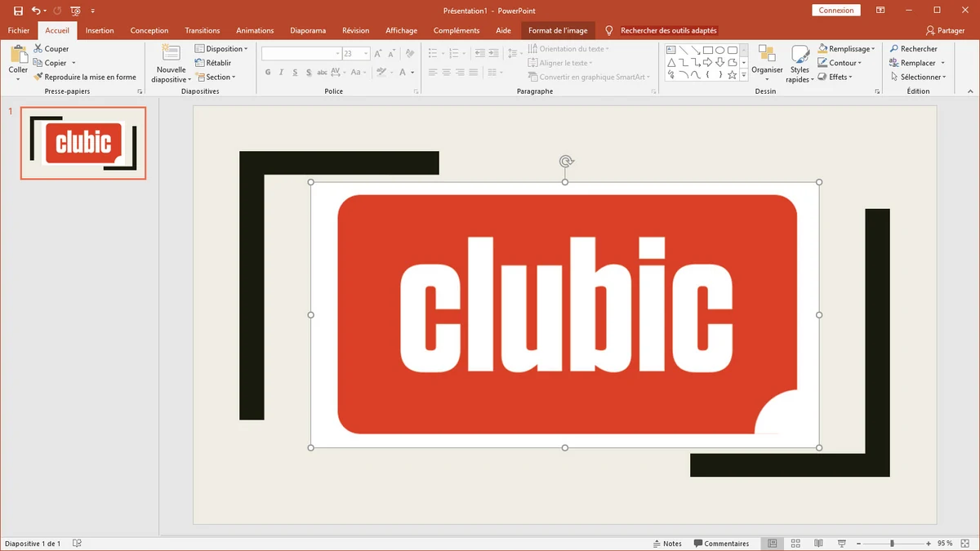This screenshot has height=551, width=980.
Task: Switch to slide sorter view
Action: pyautogui.click(x=795, y=544)
